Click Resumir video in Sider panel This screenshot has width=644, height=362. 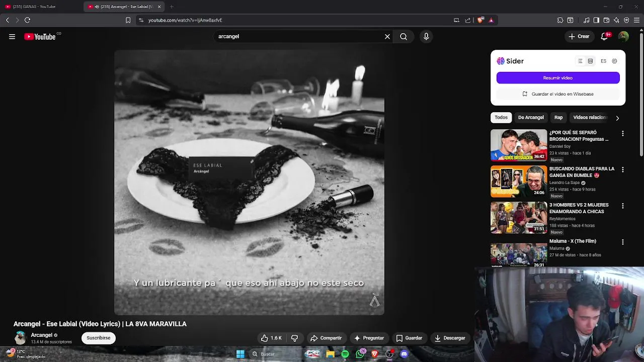click(558, 78)
